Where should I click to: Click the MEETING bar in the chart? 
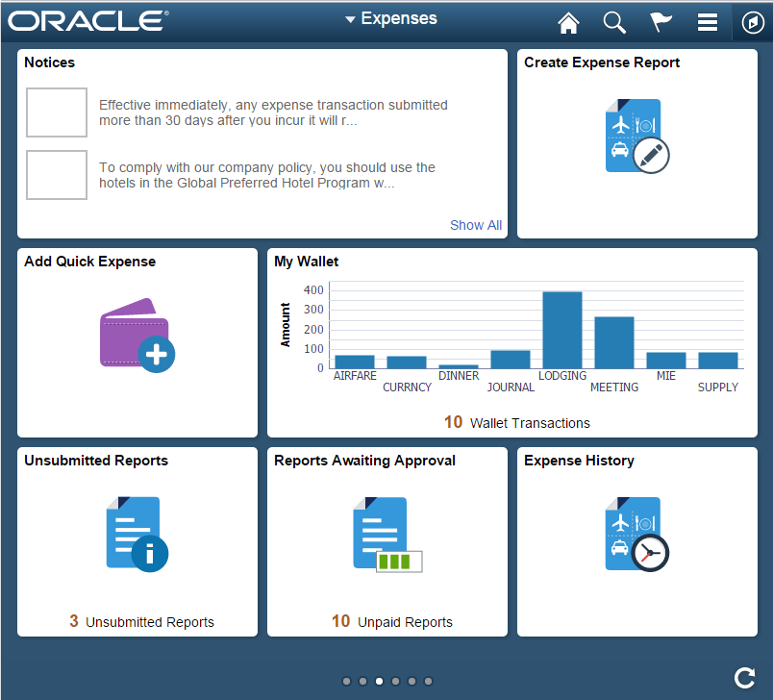(x=614, y=342)
